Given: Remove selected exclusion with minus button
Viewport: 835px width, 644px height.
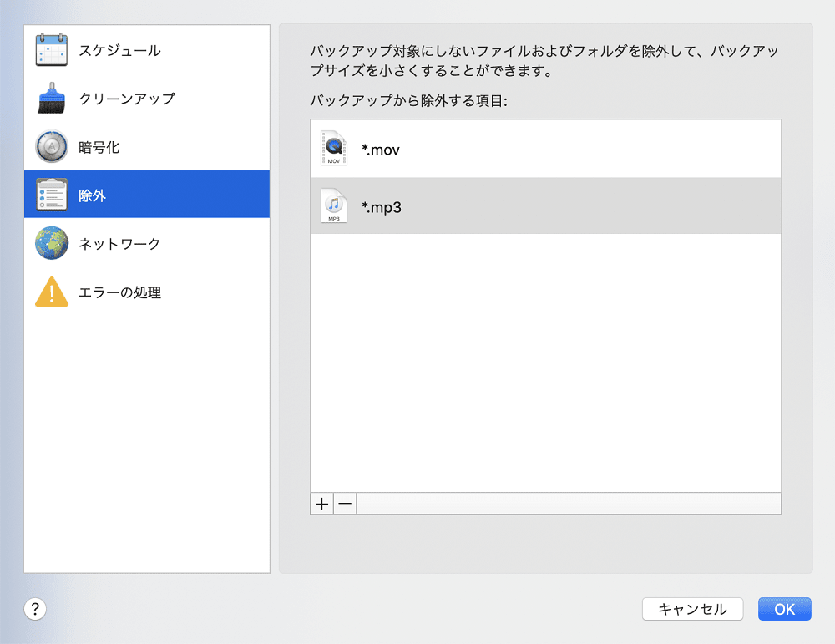Looking at the screenshot, I should (345, 504).
